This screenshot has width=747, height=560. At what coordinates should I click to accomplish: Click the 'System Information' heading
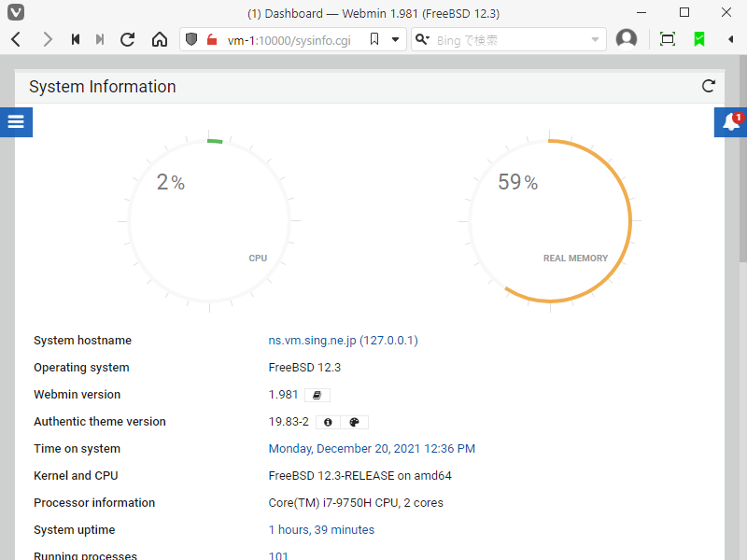pyautogui.click(x=103, y=87)
